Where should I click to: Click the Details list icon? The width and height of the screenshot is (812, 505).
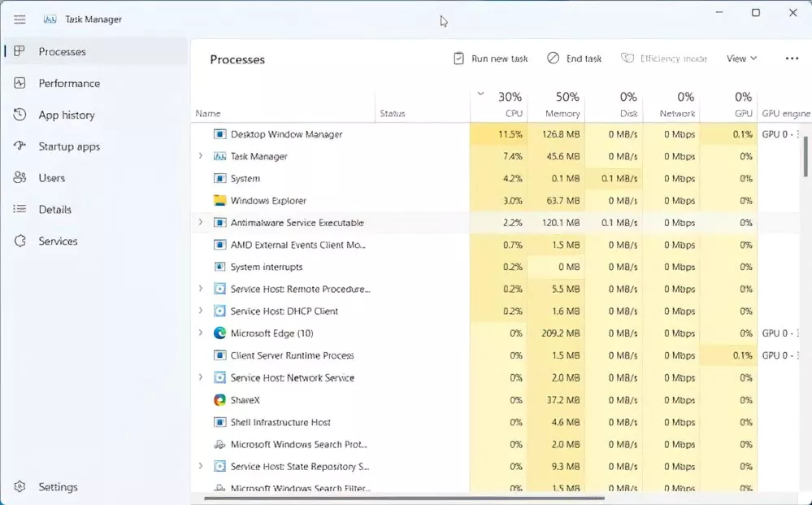[x=20, y=209]
